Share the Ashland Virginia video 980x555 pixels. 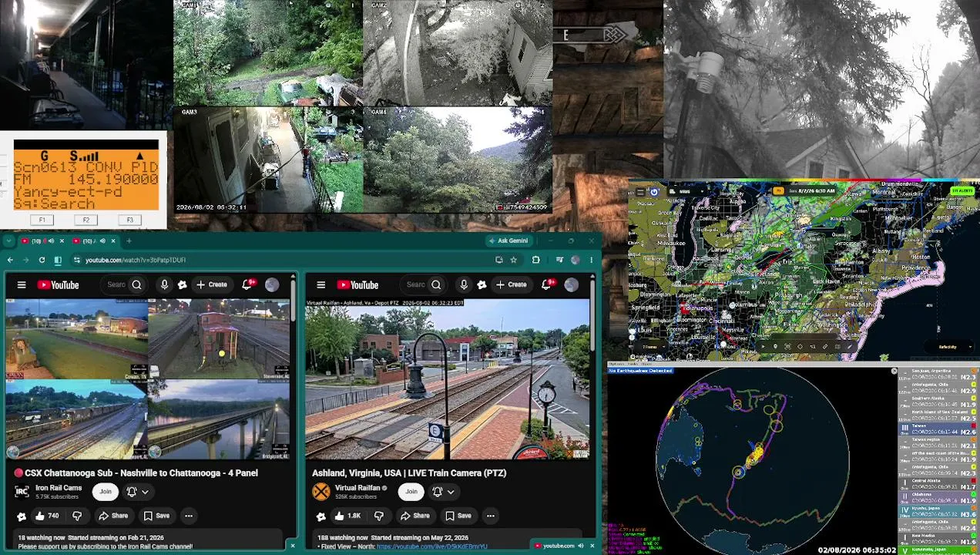point(415,516)
